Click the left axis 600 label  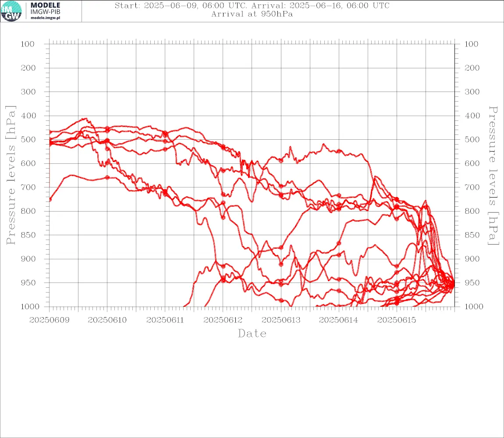pos(28,163)
